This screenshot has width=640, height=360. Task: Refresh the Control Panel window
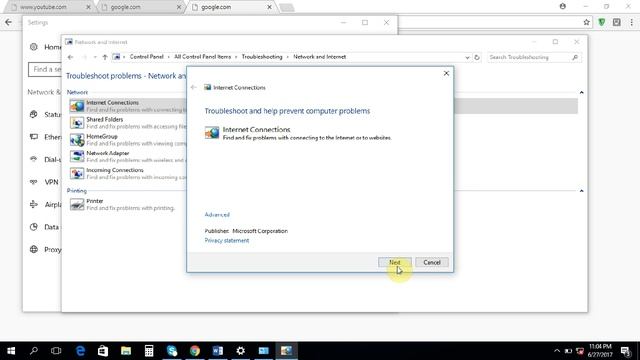[x=477, y=58]
